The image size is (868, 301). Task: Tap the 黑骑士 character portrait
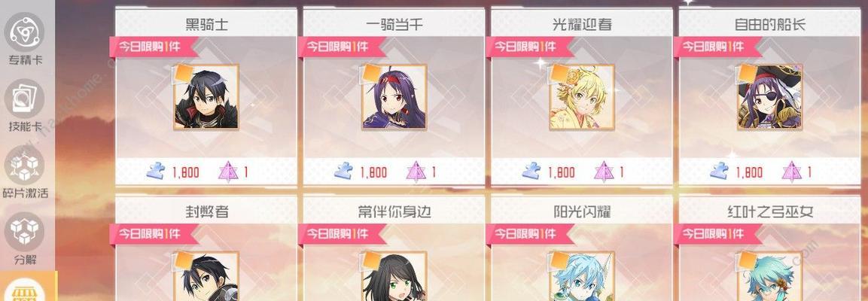pyautogui.click(x=206, y=97)
